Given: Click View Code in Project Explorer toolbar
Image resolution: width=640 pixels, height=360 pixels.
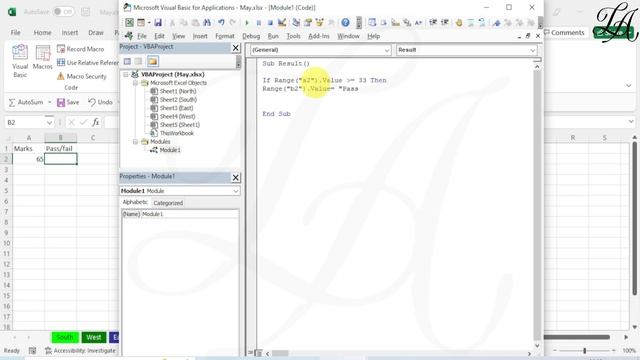Looking at the screenshot, I should point(127,61).
